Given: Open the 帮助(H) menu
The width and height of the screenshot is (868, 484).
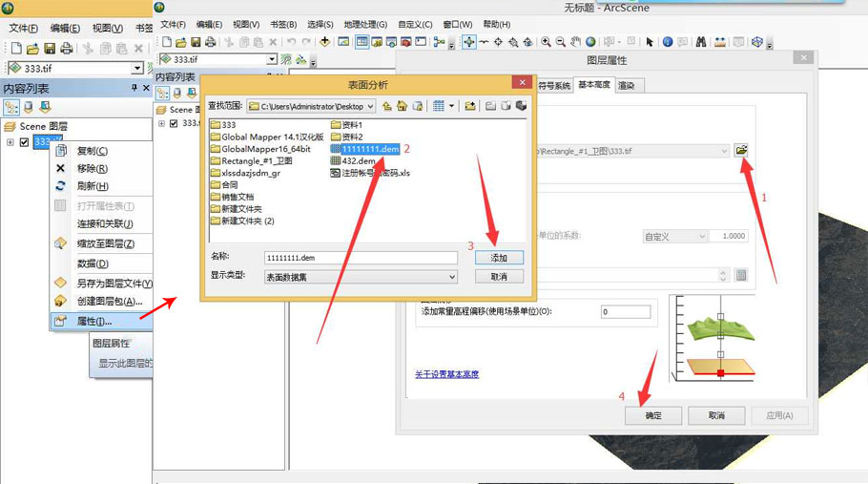Looking at the screenshot, I should coord(497,25).
